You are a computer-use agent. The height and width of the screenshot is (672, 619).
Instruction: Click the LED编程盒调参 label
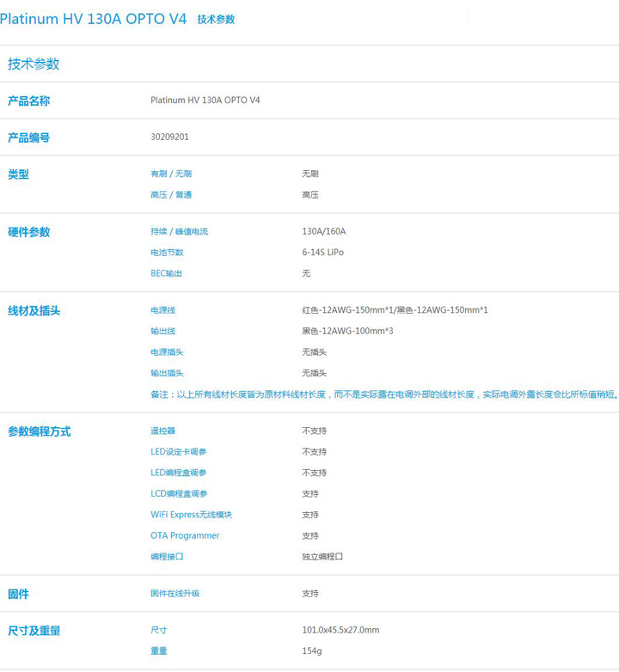coord(179,473)
